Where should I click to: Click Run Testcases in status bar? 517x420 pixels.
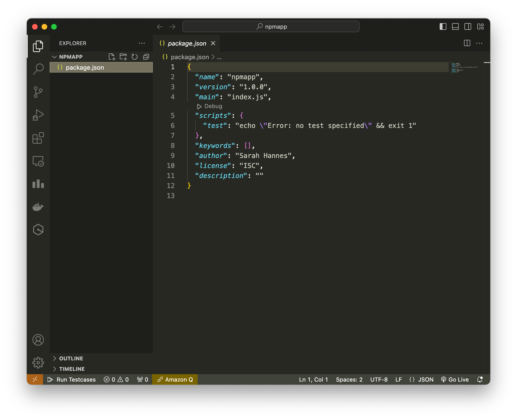72,380
